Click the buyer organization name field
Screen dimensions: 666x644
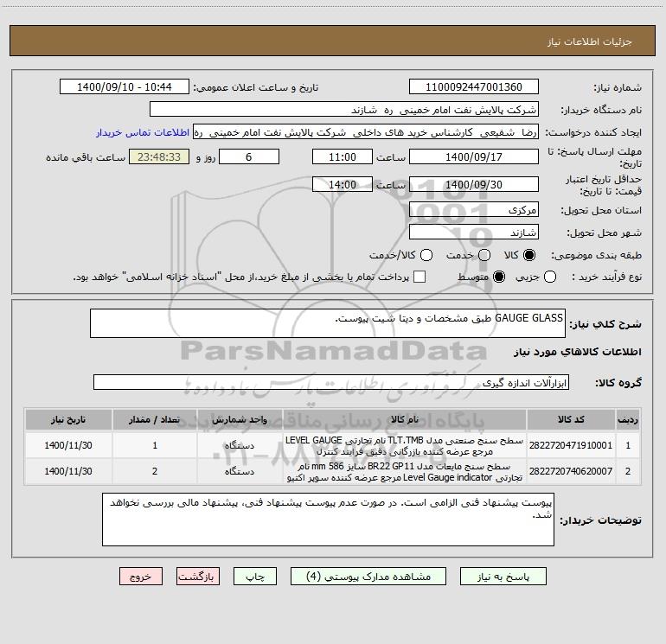pyautogui.click(x=344, y=110)
